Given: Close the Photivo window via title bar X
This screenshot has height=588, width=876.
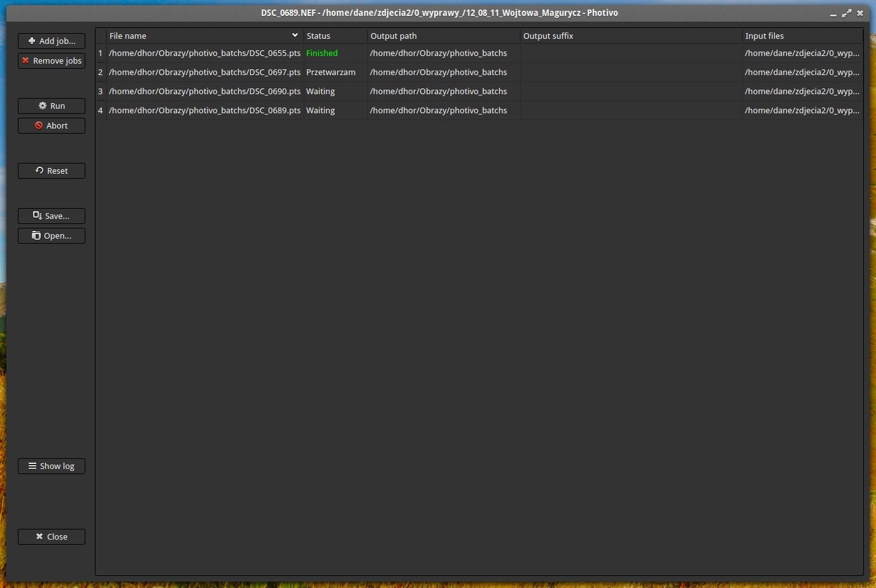Looking at the screenshot, I should [x=860, y=13].
